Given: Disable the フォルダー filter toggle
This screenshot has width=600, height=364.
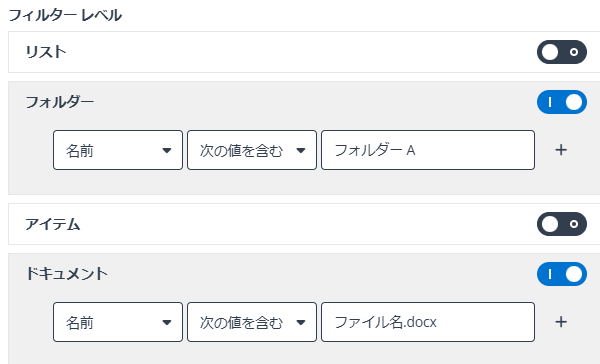Looking at the screenshot, I should [x=562, y=102].
